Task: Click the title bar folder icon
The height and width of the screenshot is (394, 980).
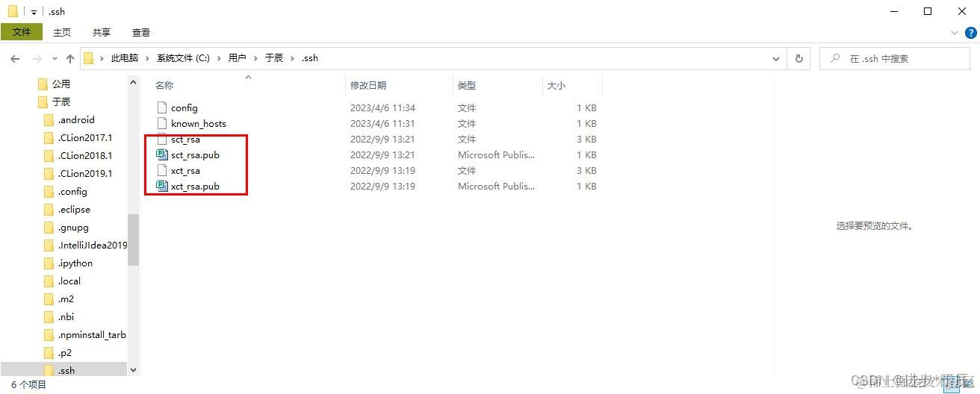Action: (13, 11)
